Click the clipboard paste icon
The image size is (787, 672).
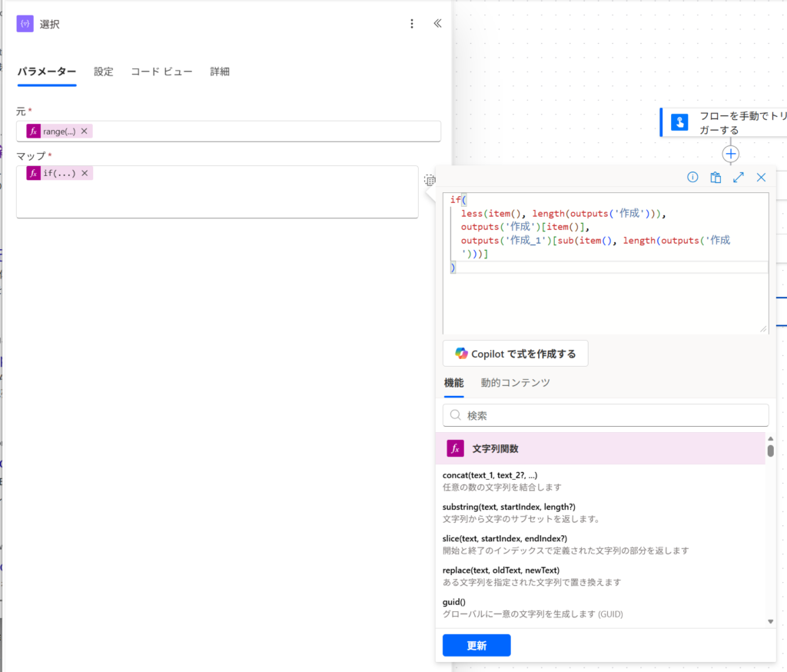pos(716,178)
